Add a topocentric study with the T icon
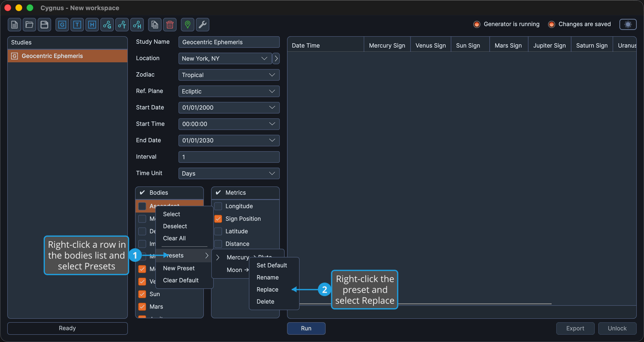Viewport: 644px width, 342px height. click(77, 25)
